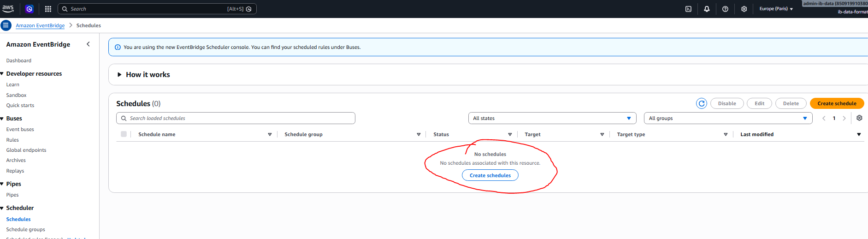Open the help question mark icon

(725, 9)
